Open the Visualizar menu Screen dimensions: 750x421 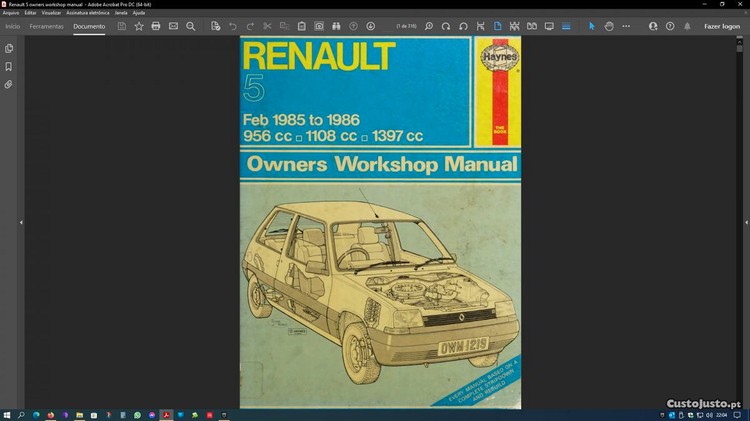coord(52,12)
